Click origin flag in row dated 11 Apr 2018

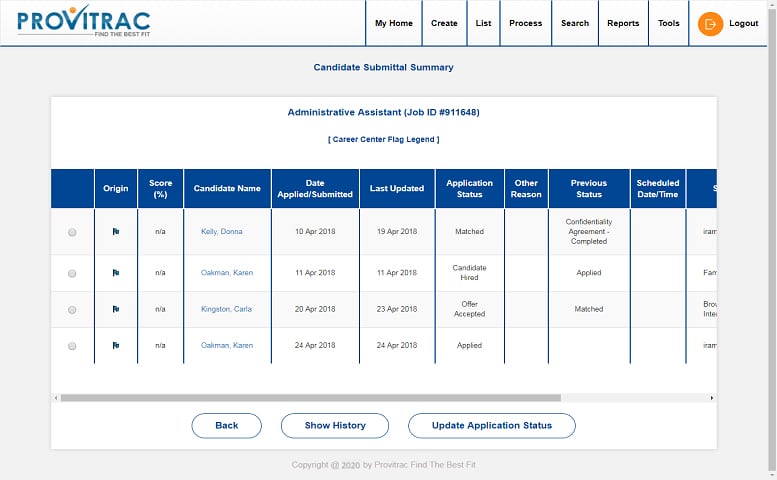pos(115,272)
